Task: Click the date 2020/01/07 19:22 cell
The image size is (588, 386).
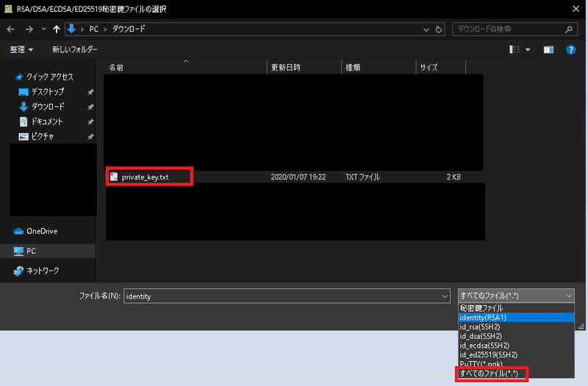Action: point(298,177)
